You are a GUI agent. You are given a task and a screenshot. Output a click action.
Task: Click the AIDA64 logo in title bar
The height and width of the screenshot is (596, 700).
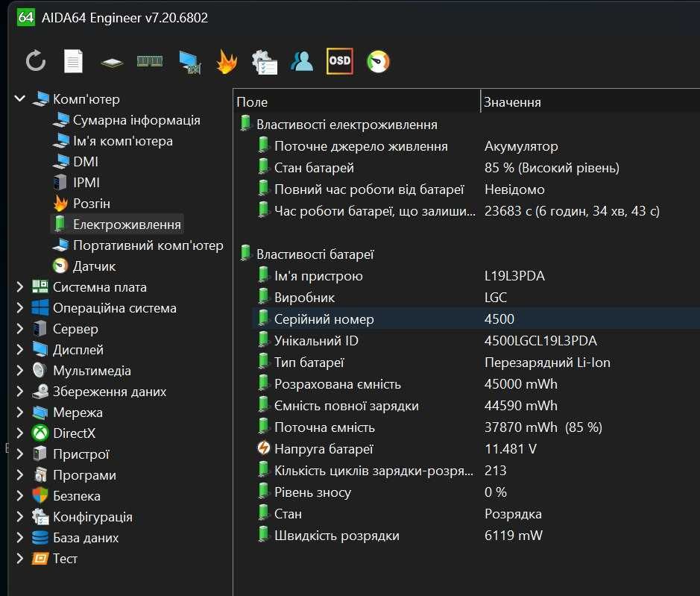[26, 17]
